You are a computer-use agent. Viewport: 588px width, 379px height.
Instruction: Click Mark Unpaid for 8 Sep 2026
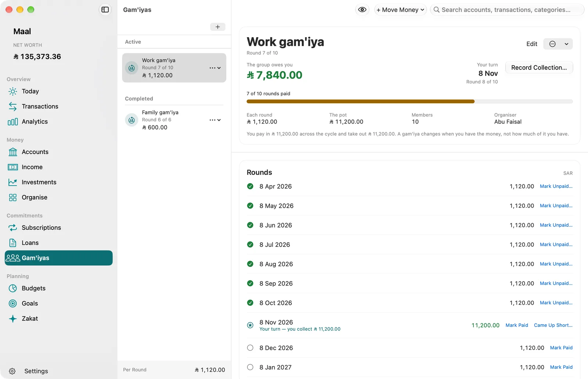click(x=556, y=283)
